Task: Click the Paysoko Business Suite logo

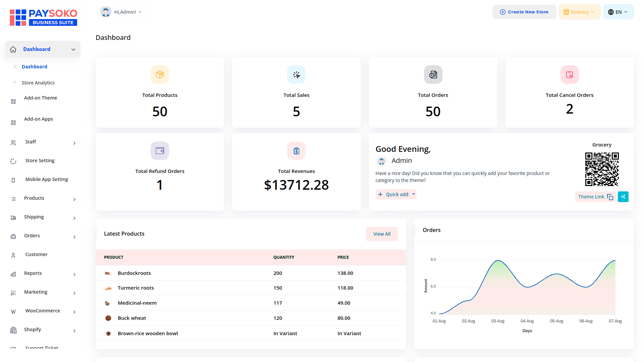Action: [44, 17]
